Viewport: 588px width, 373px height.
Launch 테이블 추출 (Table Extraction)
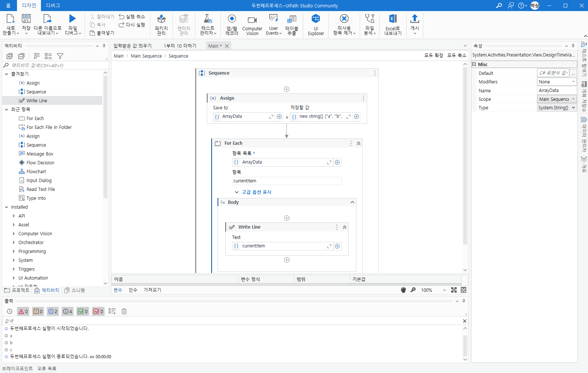pyautogui.click(x=292, y=25)
